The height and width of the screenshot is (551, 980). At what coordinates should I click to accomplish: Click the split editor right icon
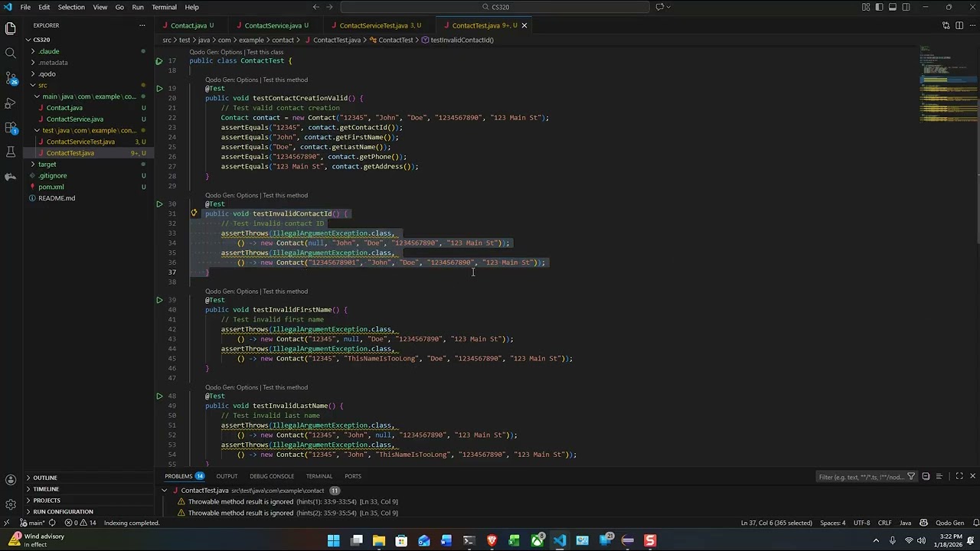coord(959,25)
